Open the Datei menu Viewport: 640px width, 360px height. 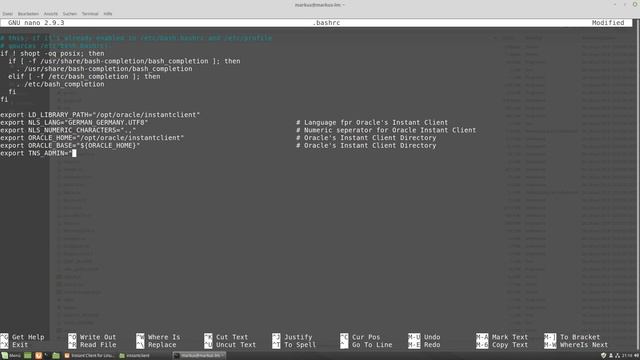pyautogui.click(x=7, y=13)
